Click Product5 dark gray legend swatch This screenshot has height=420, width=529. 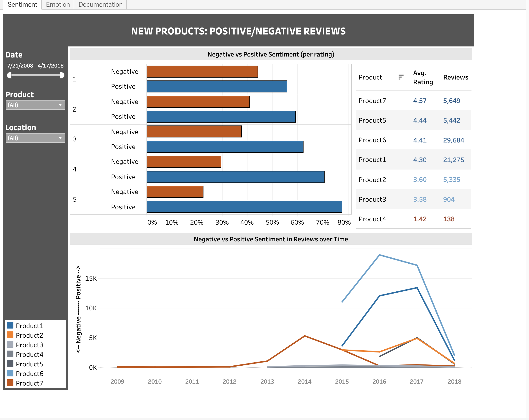(10, 363)
